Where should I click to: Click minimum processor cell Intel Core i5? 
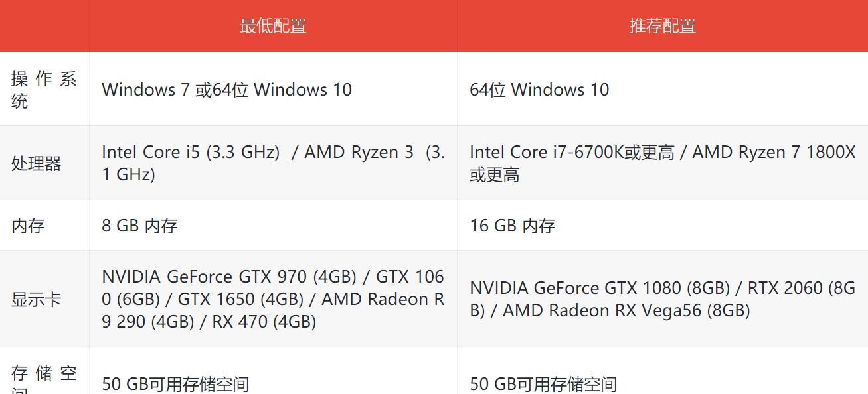coord(273,163)
